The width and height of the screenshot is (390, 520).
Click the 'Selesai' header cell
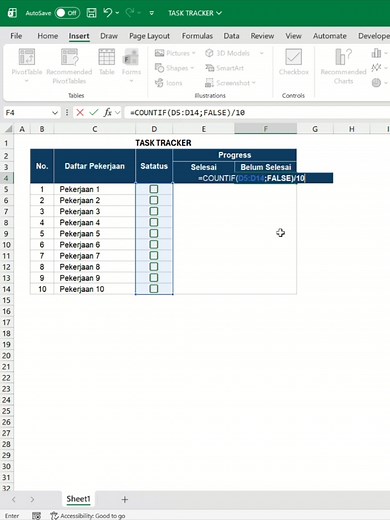(203, 167)
